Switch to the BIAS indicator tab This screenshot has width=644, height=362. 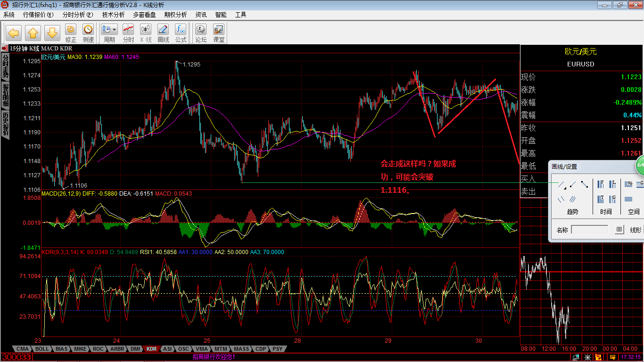61,349
